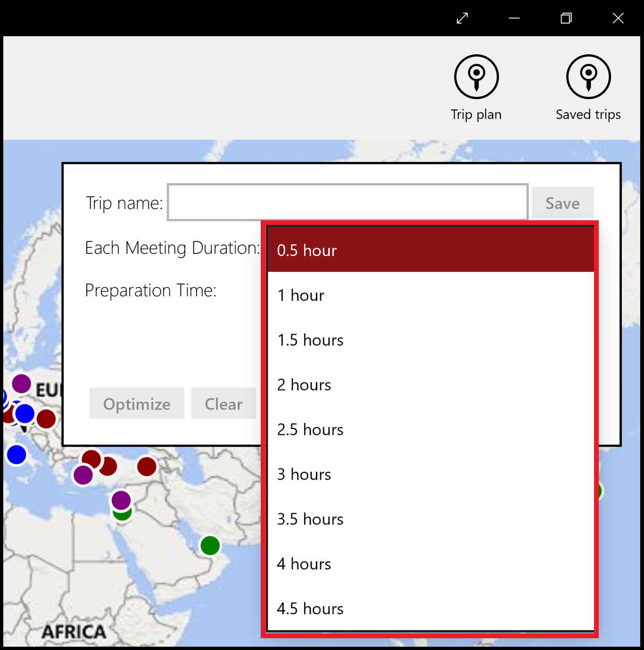Viewport: 644px width, 650px height.
Task: Select the green pin in the Arabian Peninsula
Action: click(x=210, y=546)
